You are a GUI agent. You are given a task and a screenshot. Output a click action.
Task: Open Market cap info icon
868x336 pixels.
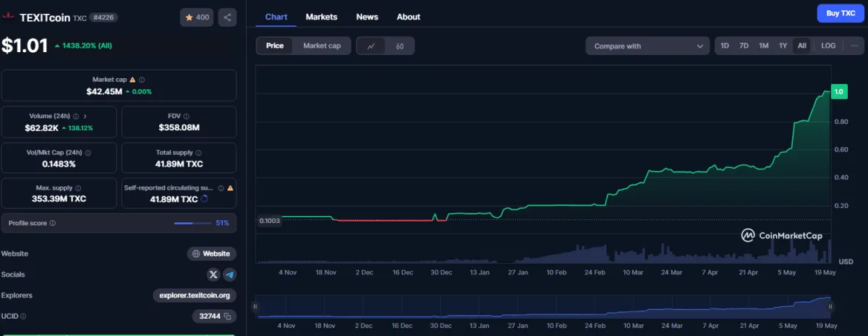pyautogui.click(x=142, y=80)
